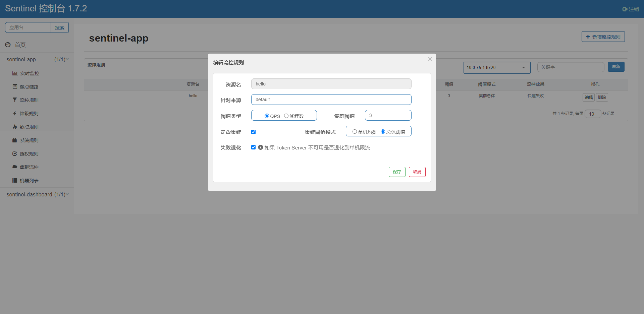Collapse the sentinel-app sidebar group
Screen dimensions: 644x314
tap(37, 59)
